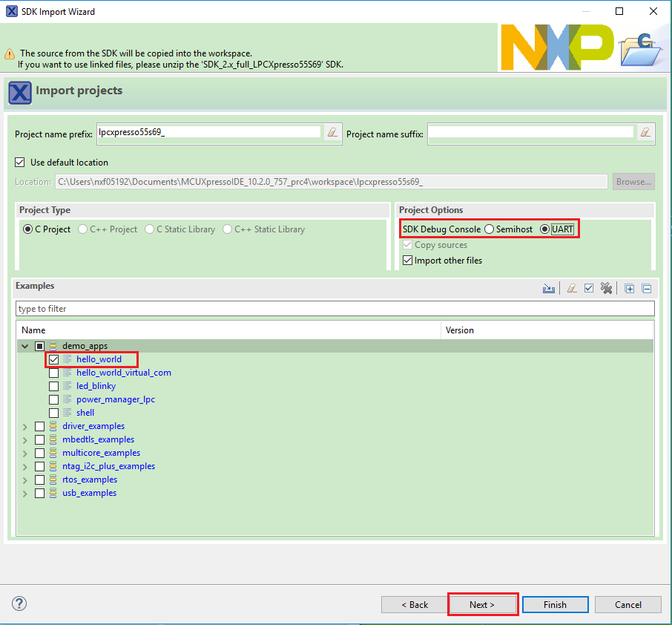Click the Next button
672x625 pixels.
click(x=482, y=604)
